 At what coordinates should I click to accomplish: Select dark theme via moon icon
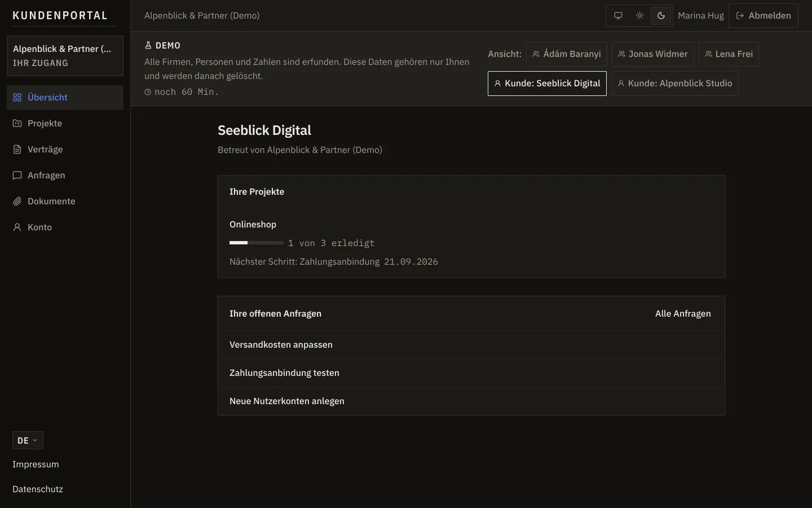pyautogui.click(x=661, y=16)
